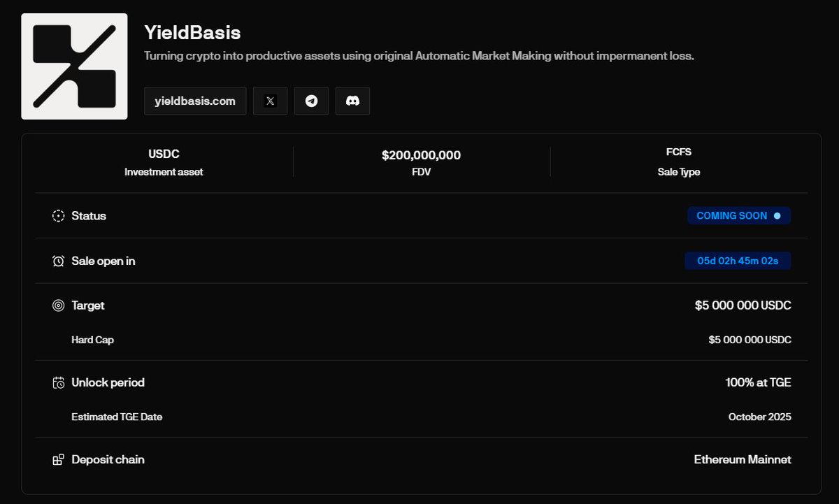Viewport: 839px width, 504px height.
Task: Click the Hard Cap label
Action: click(x=92, y=340)
